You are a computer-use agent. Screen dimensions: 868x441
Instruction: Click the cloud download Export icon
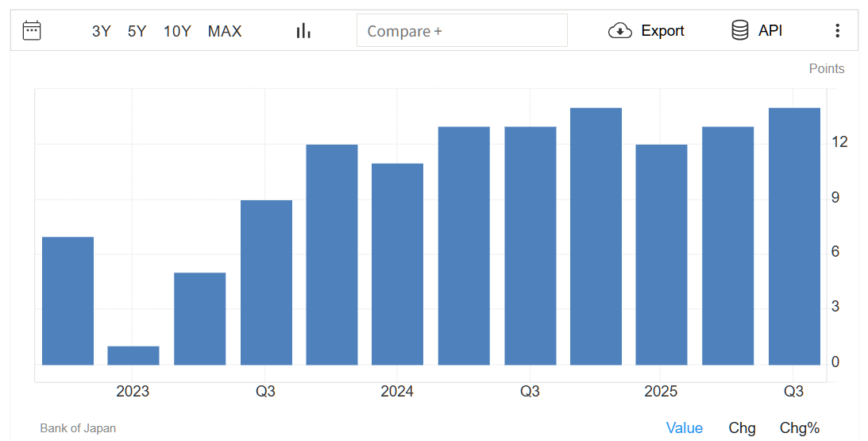[619, 31]
